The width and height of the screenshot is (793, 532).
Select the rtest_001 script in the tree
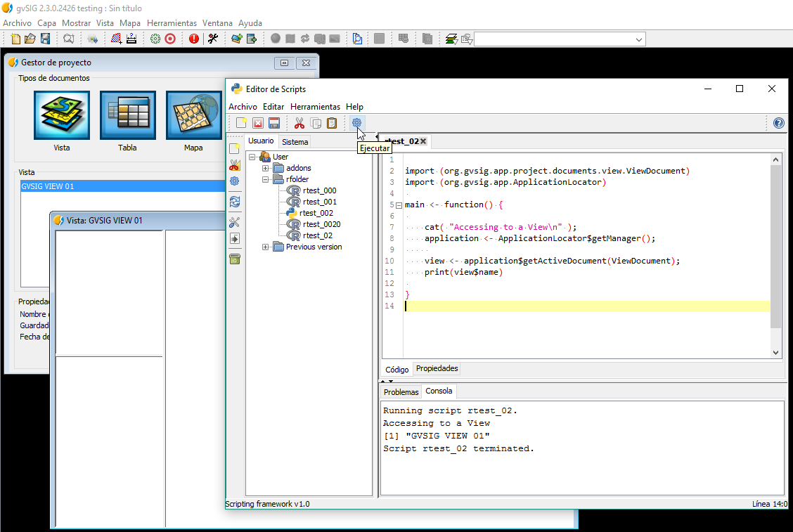[320, 201]
